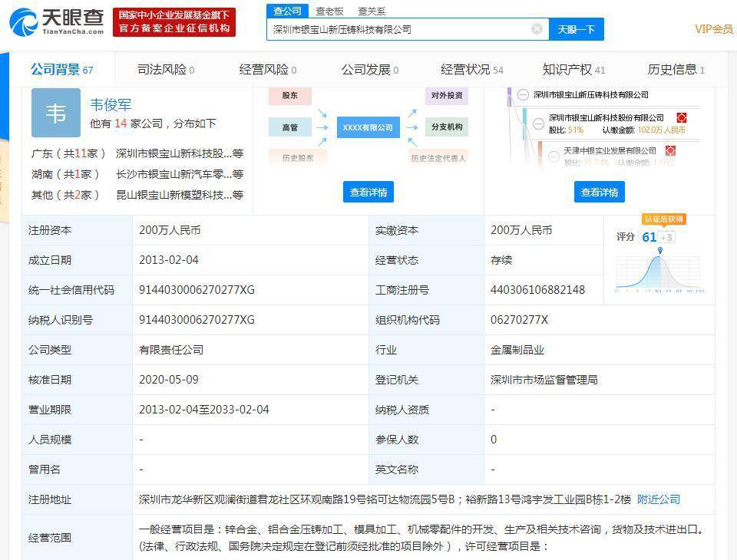The image size is (737, 560).
Task: Select the 公司背景 67 tab
Action: click(61, 70)
